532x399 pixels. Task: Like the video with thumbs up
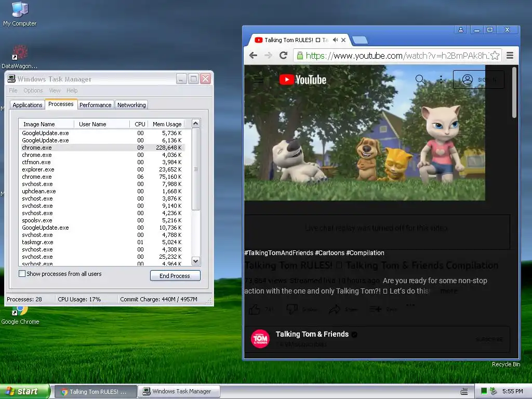click(255, 309)
